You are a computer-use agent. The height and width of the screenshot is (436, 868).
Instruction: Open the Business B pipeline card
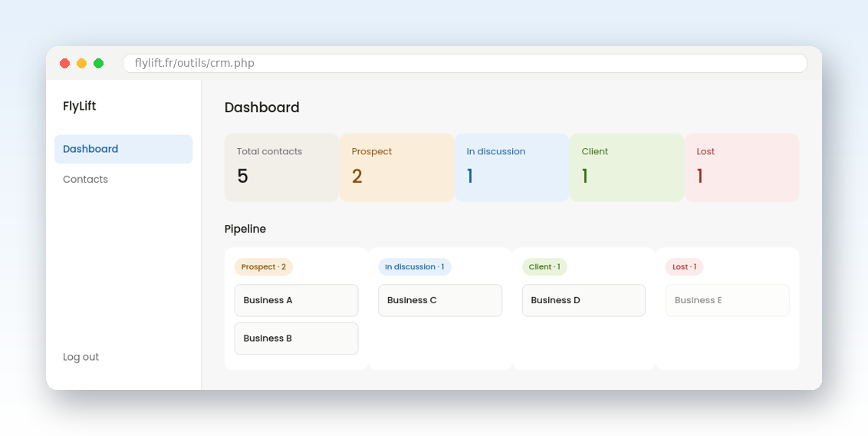coord(296,339)
